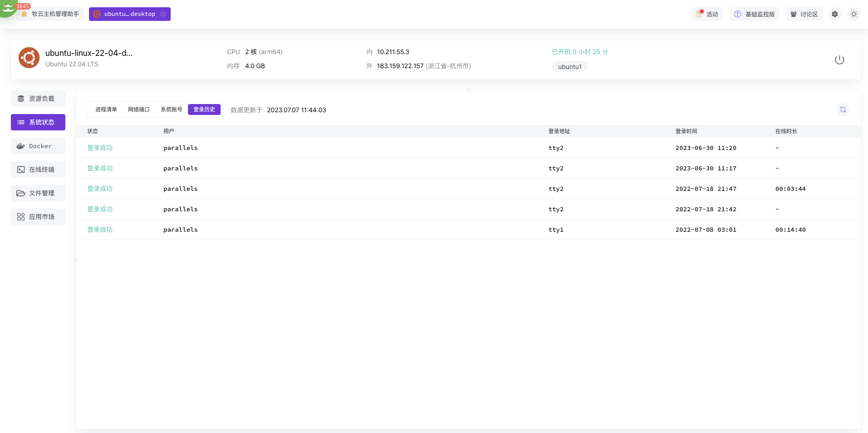Click login time 2022-07-08 03:01
Screen dimensions: 868x433
(706, 230)
